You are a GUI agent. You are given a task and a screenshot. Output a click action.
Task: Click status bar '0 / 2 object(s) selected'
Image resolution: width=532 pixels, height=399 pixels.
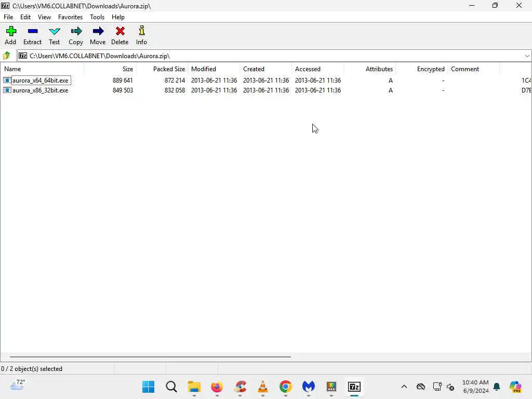click(x=32, y=369)
